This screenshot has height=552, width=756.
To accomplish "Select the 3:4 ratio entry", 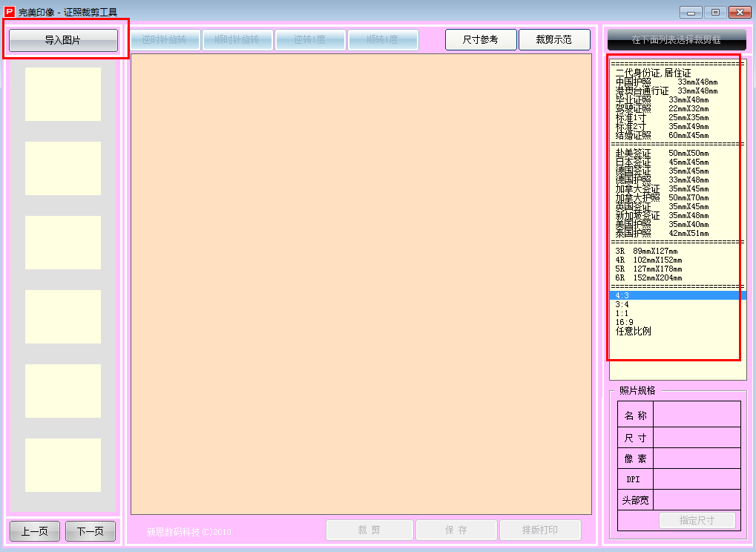I will pyautogui.click(x=677, y=305).
